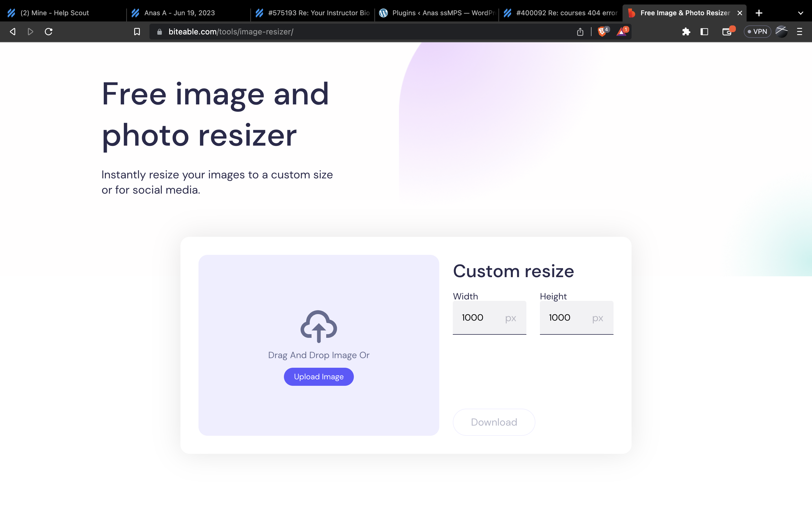Viewport: 812px width, 508px height.
Task: Click the padlock site info icon
Action: point(160,32)
